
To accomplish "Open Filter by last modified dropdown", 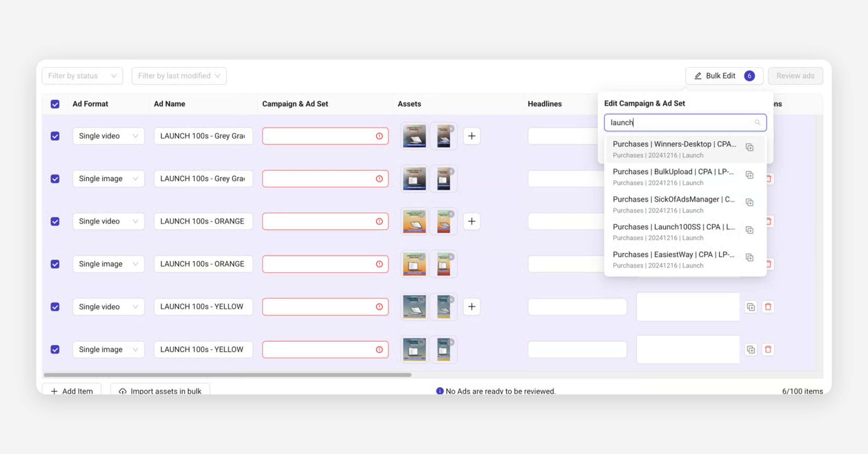I will [179, 76].
